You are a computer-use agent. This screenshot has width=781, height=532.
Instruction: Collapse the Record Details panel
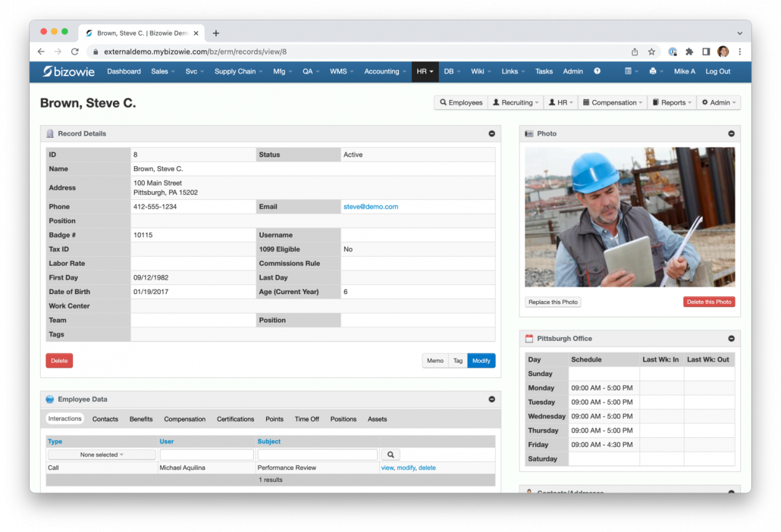click(x=491, y=133)
